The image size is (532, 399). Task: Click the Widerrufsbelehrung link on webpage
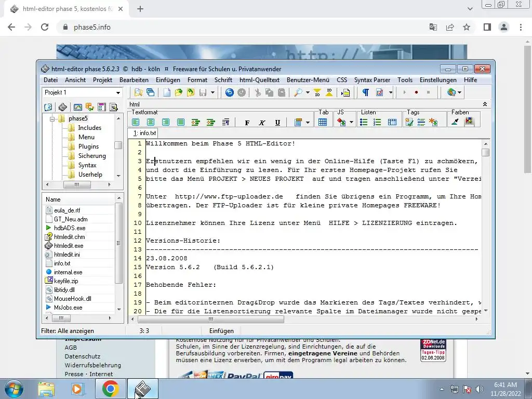tap(92, 365)
